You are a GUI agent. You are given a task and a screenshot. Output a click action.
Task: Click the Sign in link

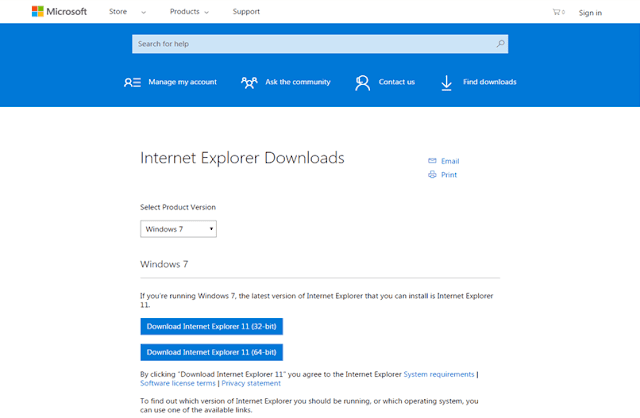(590, 13)
